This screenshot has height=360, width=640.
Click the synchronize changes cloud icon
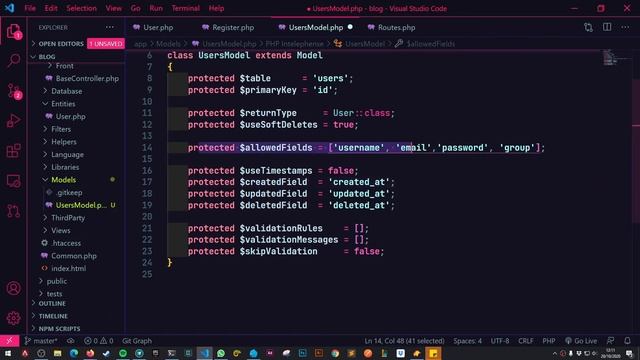click(71, 341)
